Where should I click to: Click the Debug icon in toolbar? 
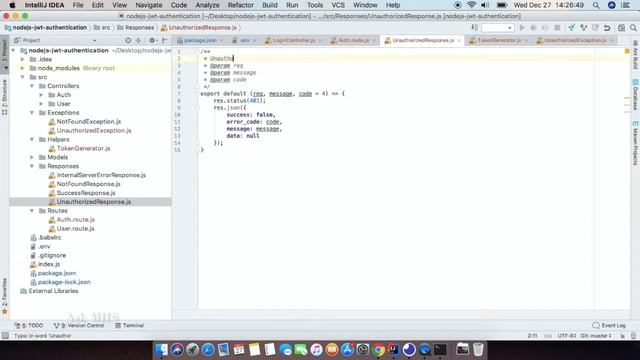533,28
